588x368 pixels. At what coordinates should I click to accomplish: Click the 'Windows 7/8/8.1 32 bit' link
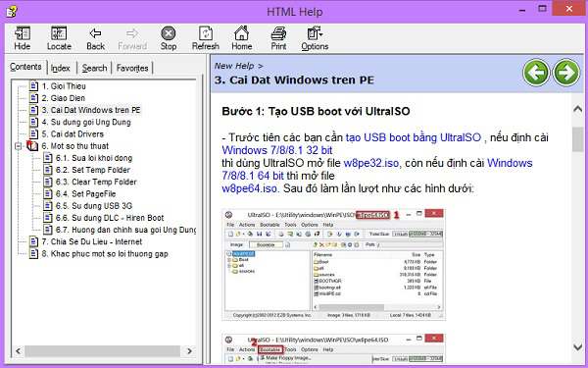(x=277, y=150)
